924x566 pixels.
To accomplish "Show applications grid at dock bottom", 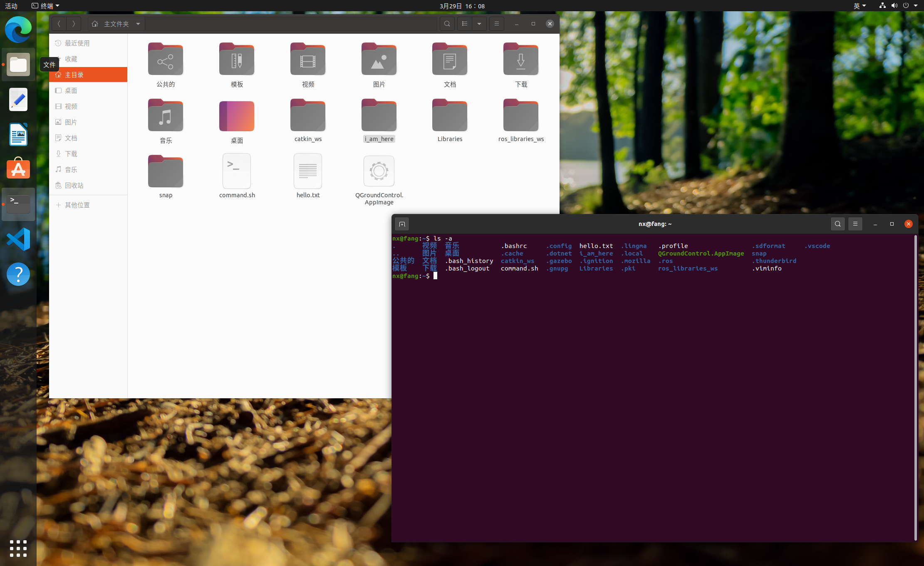I will point(18,549).
